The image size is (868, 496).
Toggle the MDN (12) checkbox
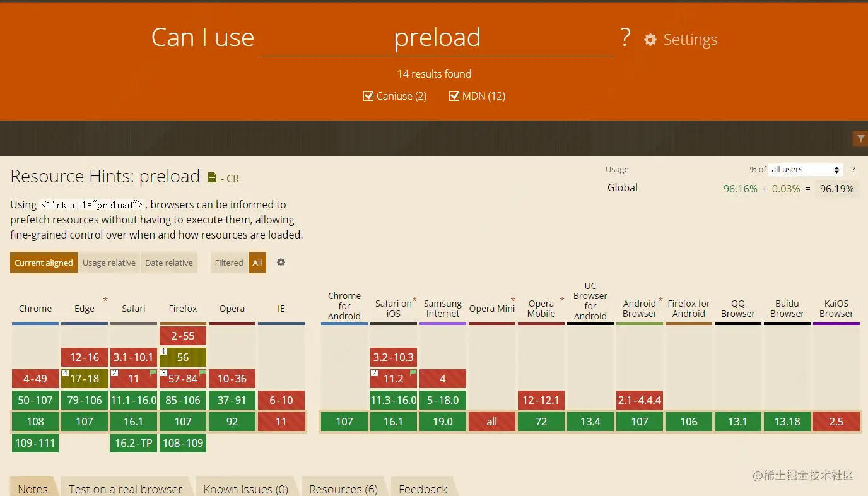pos(454,96)
